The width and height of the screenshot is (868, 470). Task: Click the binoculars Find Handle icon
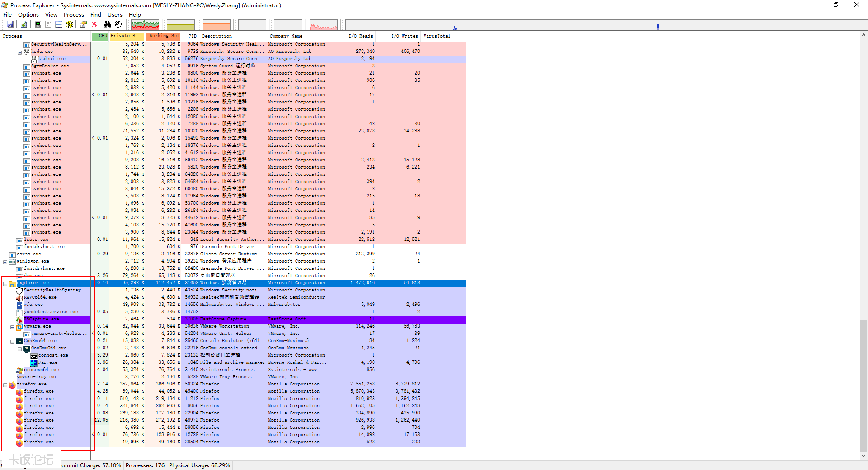pos(108,24)
